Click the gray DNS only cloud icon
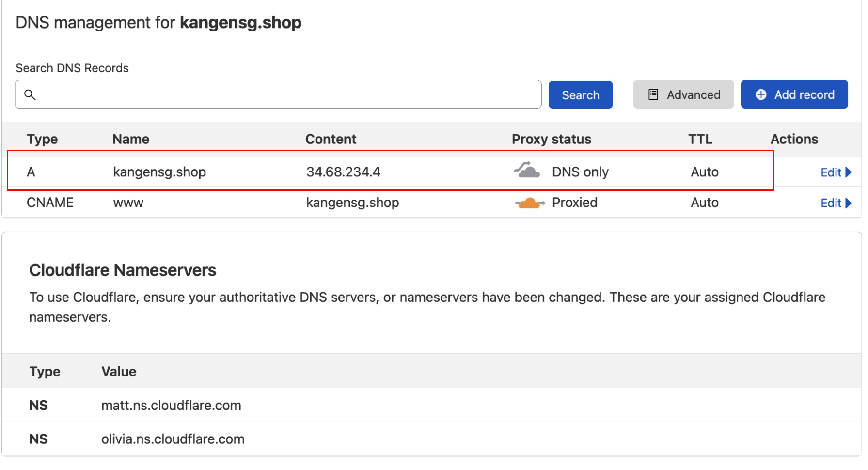 click(527, 171)
